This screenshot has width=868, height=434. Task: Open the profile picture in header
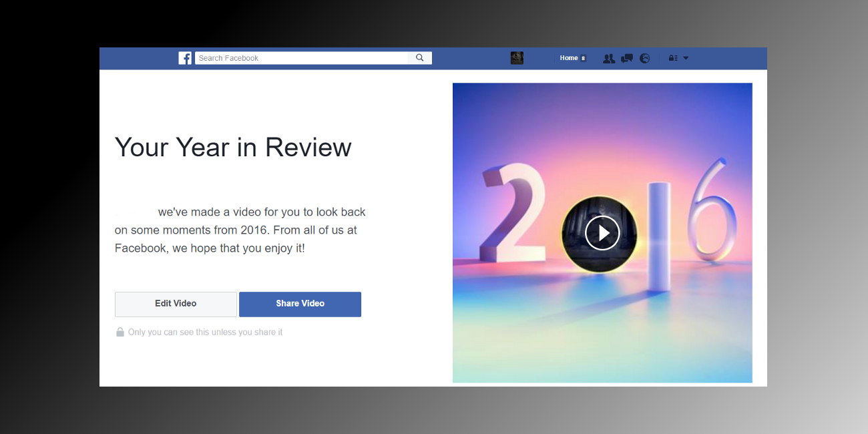pyautogui.click(x=517, y=58)
